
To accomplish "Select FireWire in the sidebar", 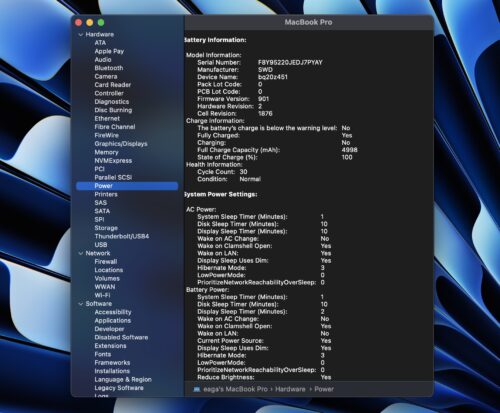I will point(106,135).
